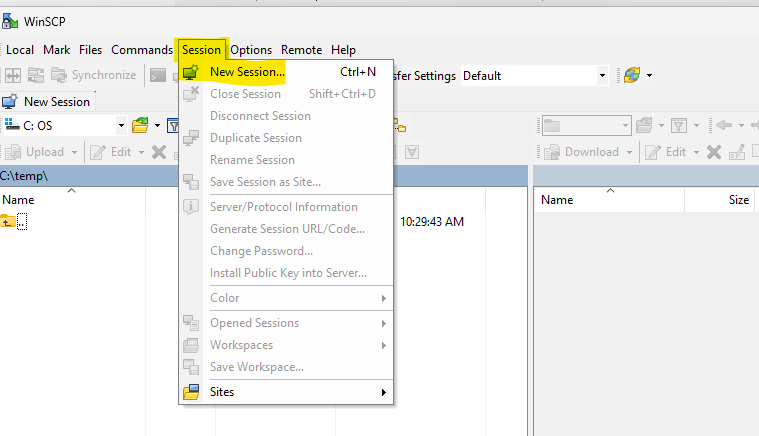Image resolution: width=759 pixels, height=436 pixels.
Task: Click the local Name column header
Action: (73, 199)
